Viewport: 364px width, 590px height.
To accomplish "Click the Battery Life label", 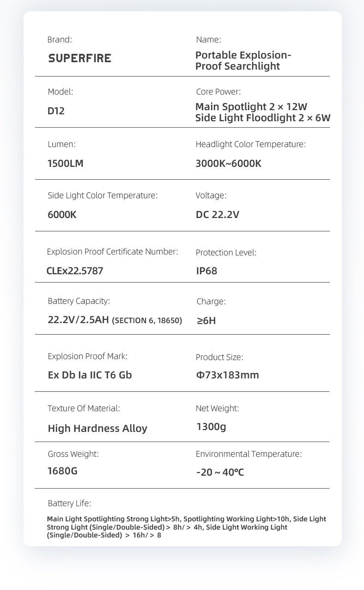I will point(69,503).
